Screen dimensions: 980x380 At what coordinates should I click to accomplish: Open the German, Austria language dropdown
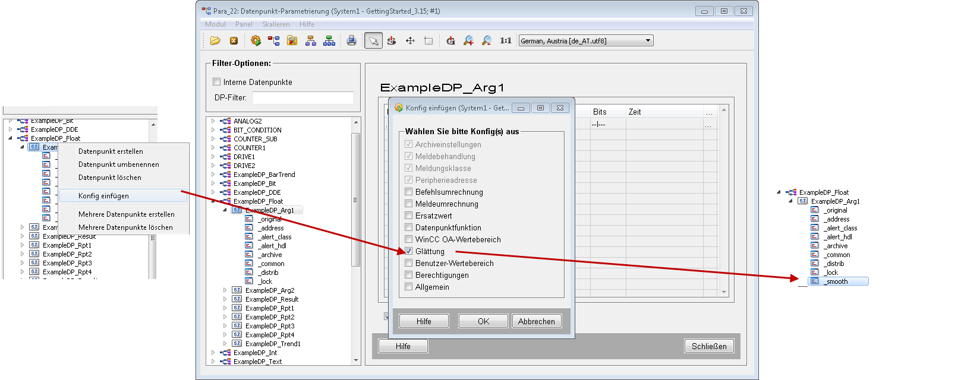point(648,40)
